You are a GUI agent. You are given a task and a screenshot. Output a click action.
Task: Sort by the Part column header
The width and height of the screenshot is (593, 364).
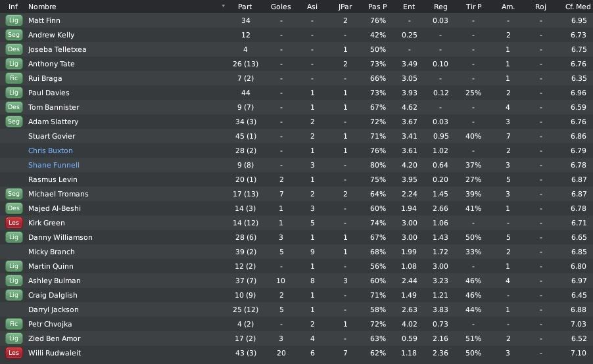[x=245, y=7]
